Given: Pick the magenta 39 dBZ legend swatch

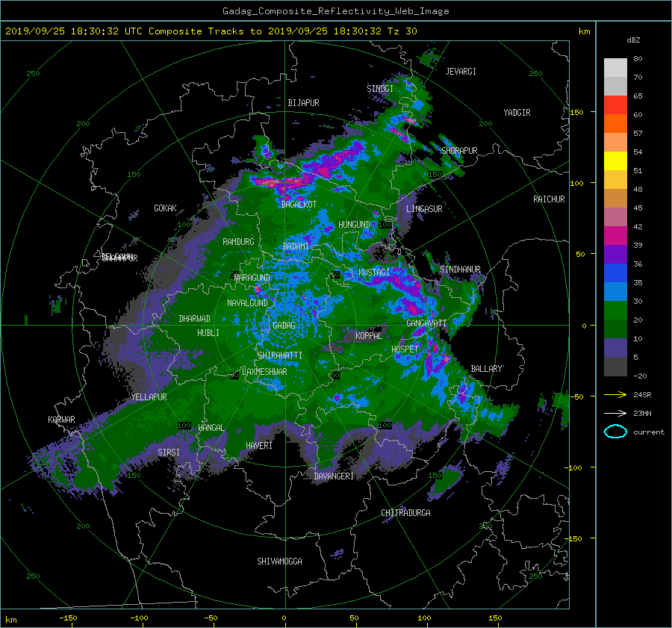Looking at the screenshot, I should pos(615,235).
